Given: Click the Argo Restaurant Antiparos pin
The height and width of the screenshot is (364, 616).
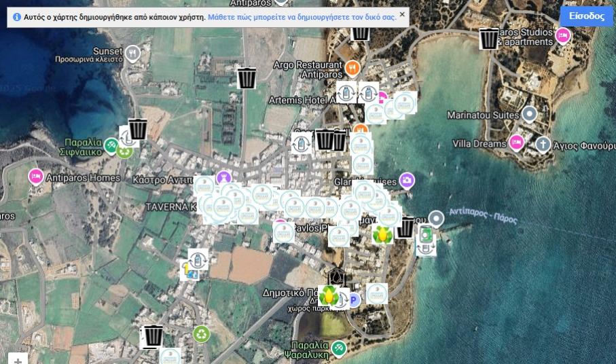Looking at the screenshot, I should 351,67.
